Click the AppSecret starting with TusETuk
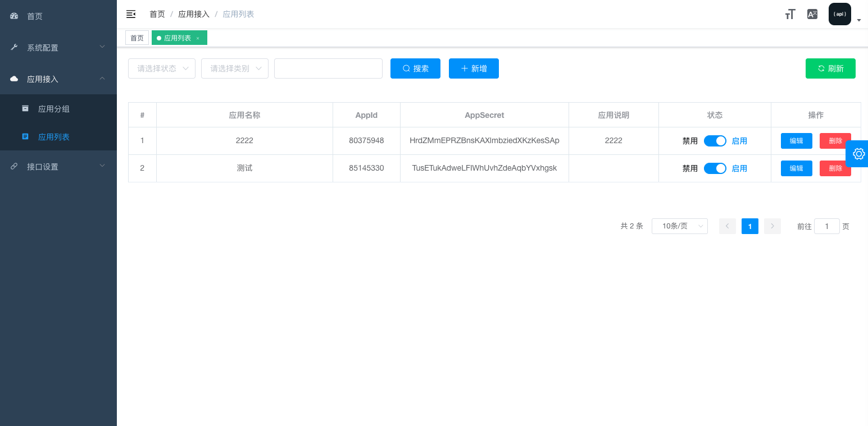Viewport: 868px width, 426px height. click(x=484, y=168)
